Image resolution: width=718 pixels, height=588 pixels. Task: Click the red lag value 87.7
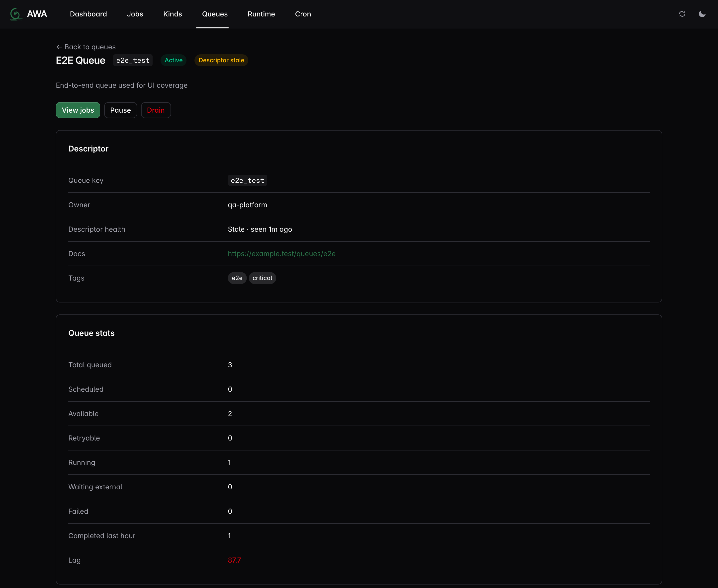234,560
